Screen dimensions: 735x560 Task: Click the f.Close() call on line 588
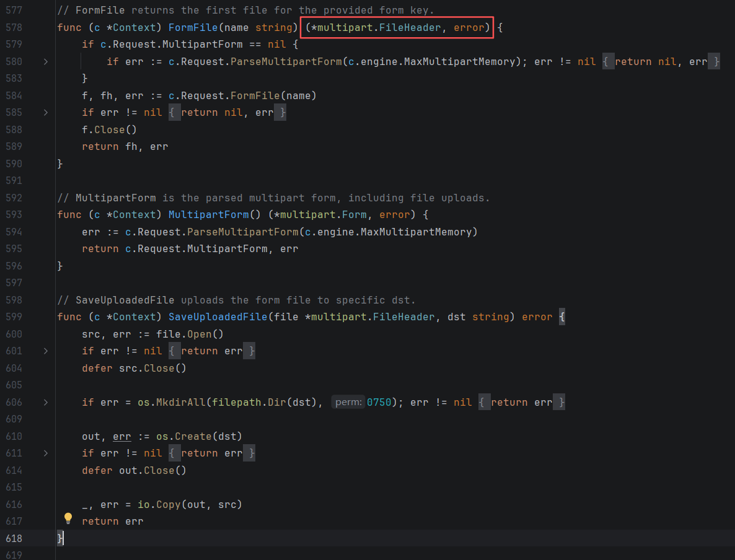coord(109,129)
